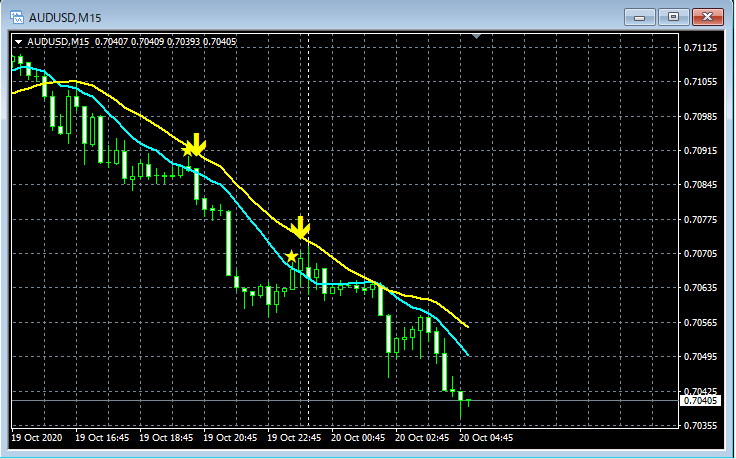Viewport: 736px width, 459px height.
Task: Click the 20 Oct 00:45 time label
Action: click(x=358, y=437)
